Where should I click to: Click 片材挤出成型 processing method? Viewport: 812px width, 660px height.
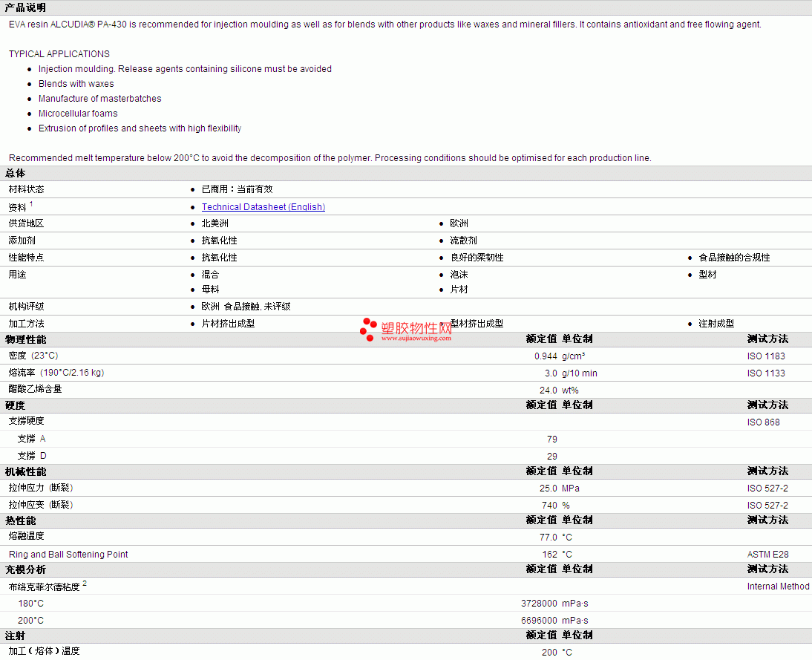228,324
